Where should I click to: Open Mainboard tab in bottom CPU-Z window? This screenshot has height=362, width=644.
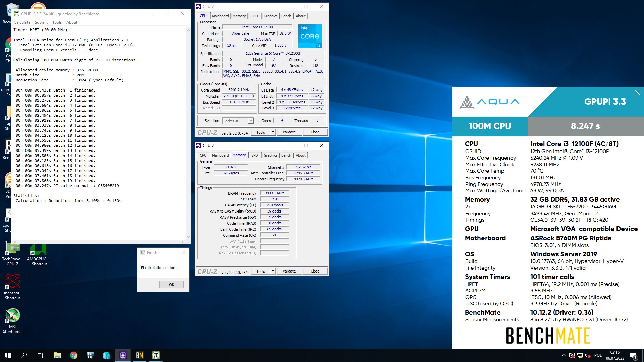220,155
